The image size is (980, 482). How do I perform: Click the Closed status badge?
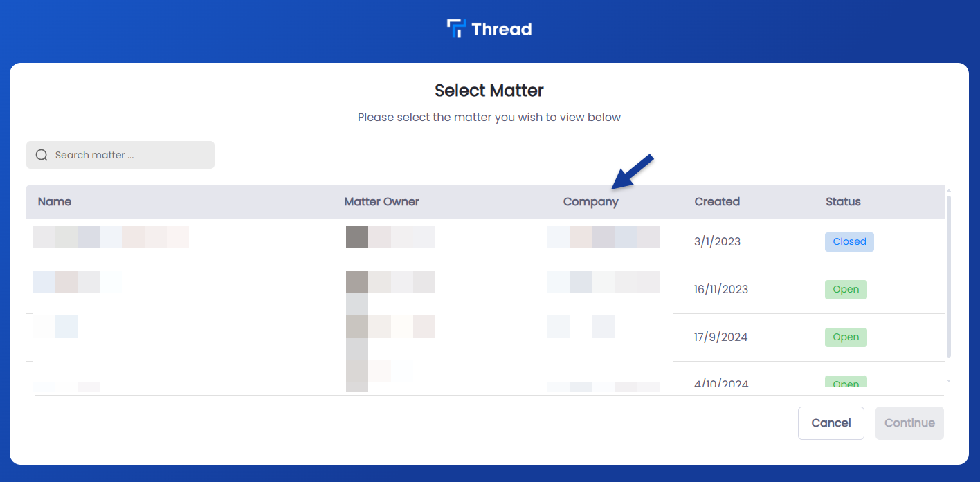(849, 241)
